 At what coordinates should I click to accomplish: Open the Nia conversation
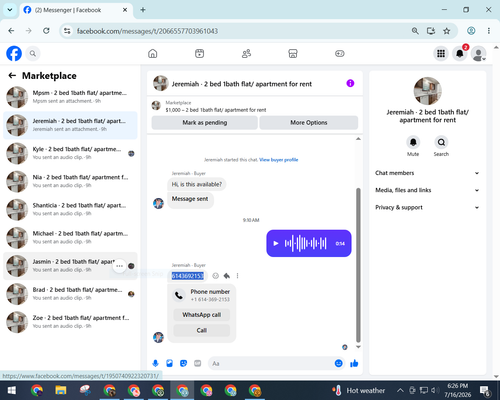tap(70, 181)
